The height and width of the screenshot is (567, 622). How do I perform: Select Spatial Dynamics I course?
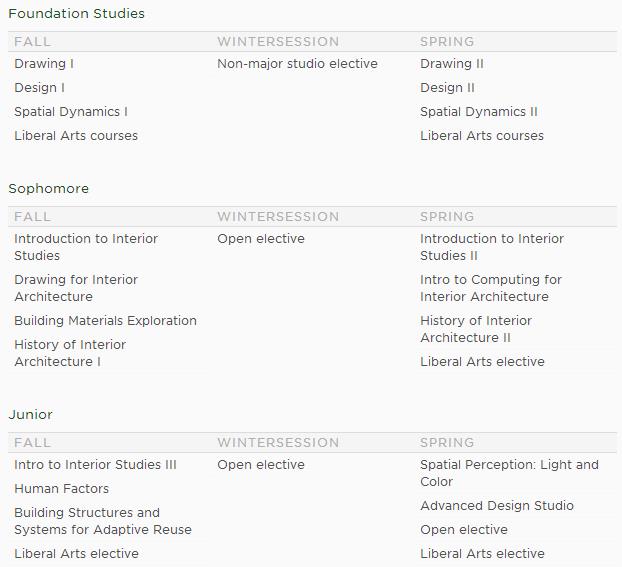tap(71, 112)
